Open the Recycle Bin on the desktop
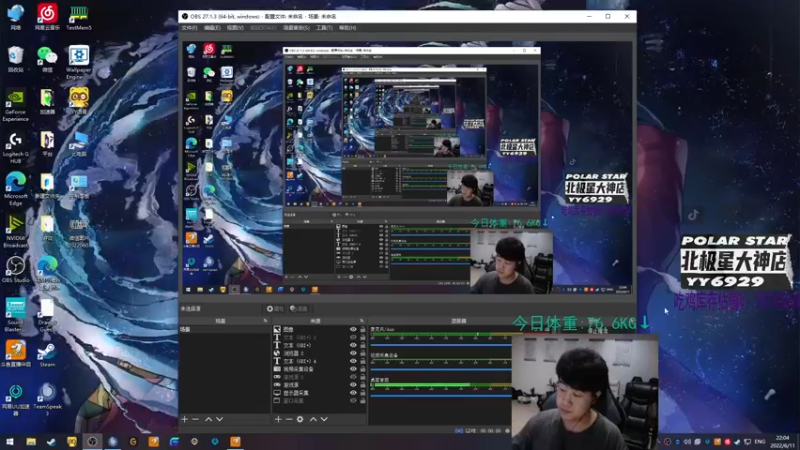This screenshot has width=800, height=450. tap(15, 59)
